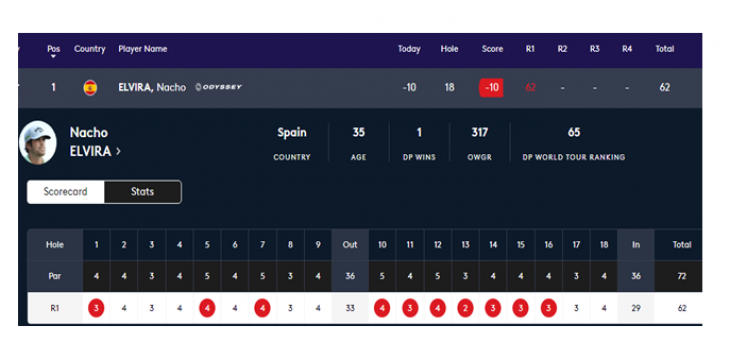Open profile via chevron beside ELVIRA

(x=118, y=151)
